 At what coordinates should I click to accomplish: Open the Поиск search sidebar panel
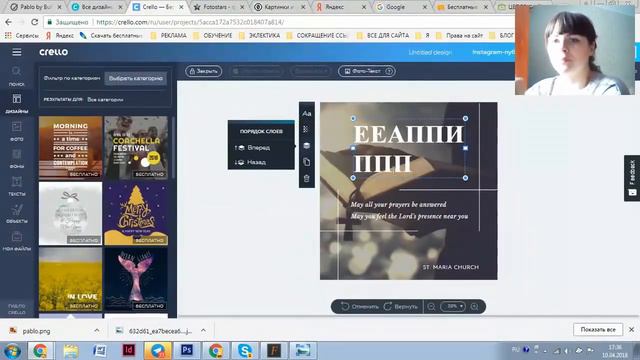point(16,76)
